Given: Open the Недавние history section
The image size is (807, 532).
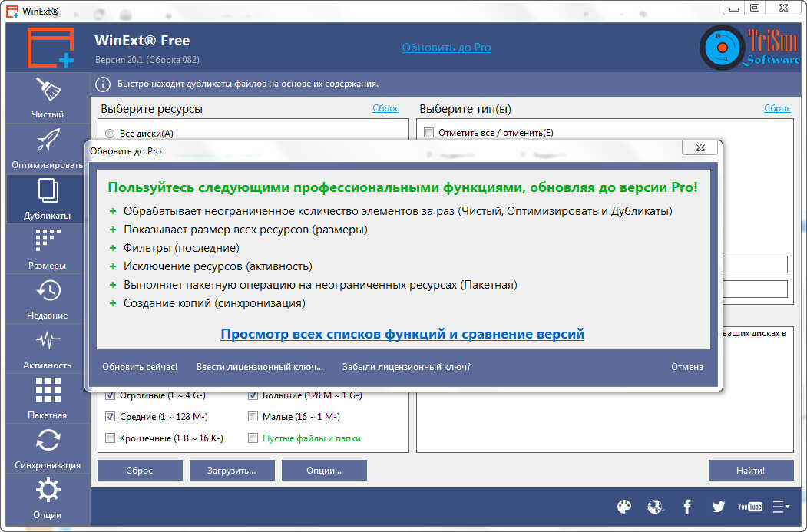Looking at the screenshot, I should point(48,299).
